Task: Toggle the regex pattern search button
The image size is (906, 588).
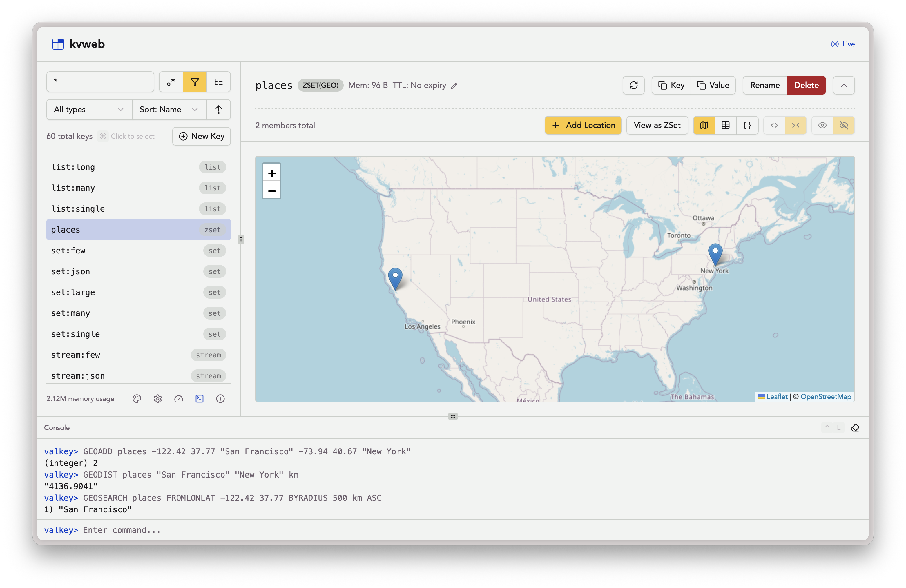Action: 171,82
